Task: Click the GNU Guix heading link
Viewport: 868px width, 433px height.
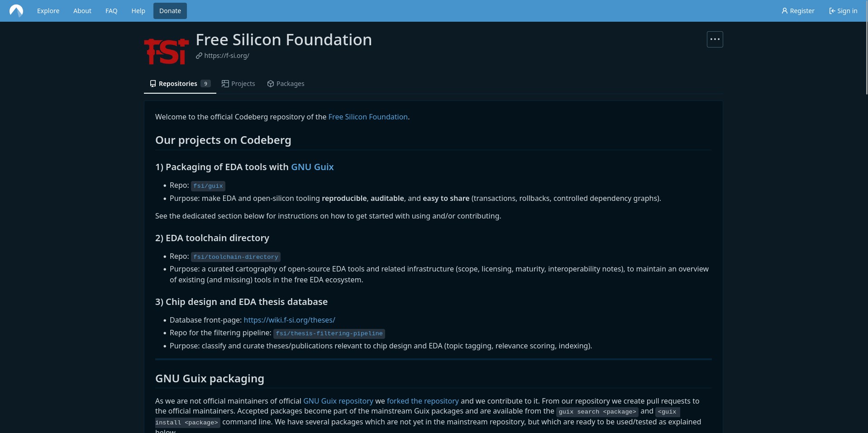Action: tap(312, 167)
